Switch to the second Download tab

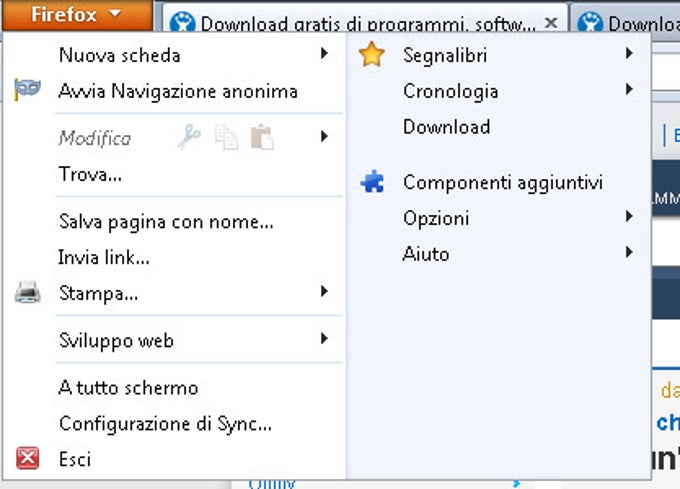coord(626,20)
